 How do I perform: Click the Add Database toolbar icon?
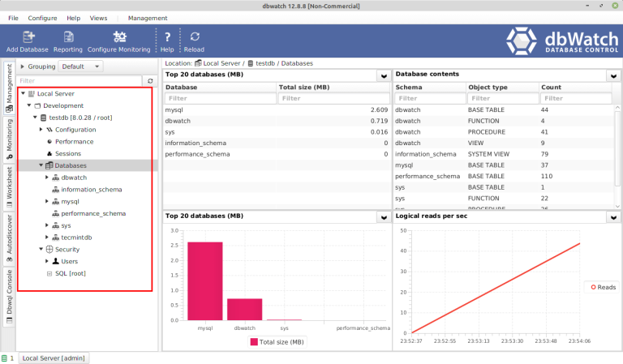(28, 36)
